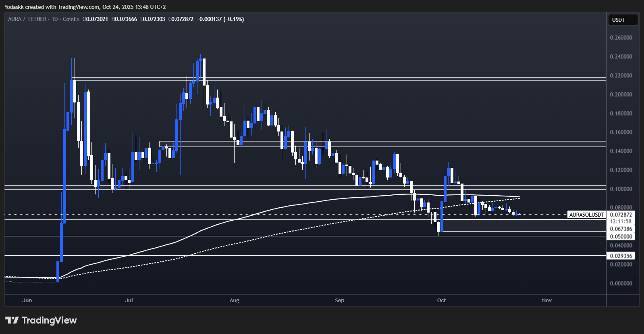Click the Sep label on time axis

(x=339, y=300)
